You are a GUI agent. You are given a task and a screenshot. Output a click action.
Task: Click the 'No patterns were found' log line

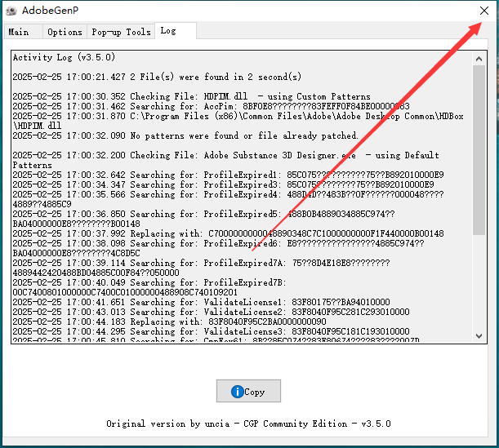coord(185,135)
